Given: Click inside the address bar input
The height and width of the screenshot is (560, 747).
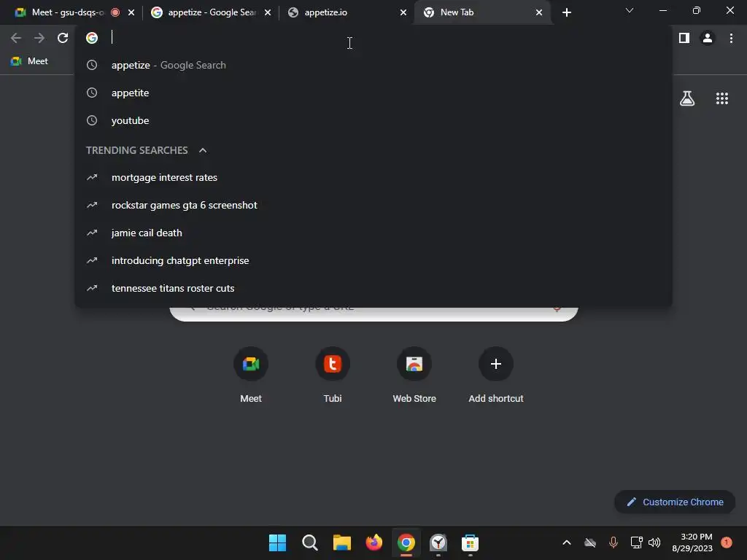Looking at the screenshot, I should pos(371,38).
